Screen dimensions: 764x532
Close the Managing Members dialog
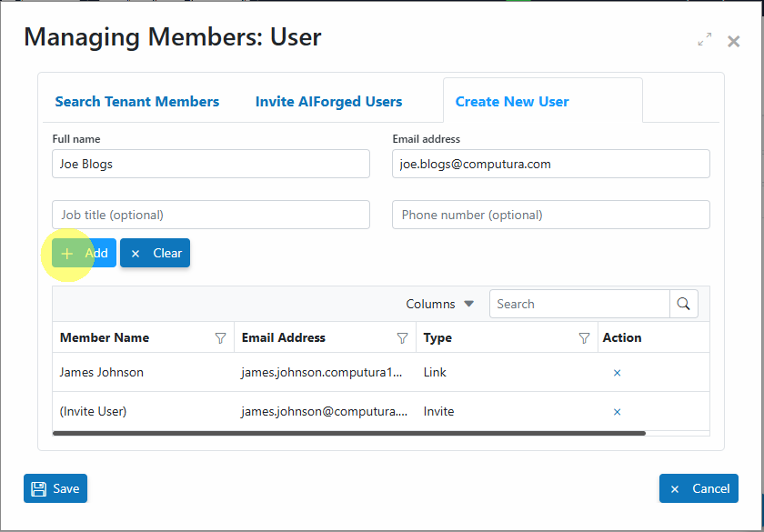(733, 42)
